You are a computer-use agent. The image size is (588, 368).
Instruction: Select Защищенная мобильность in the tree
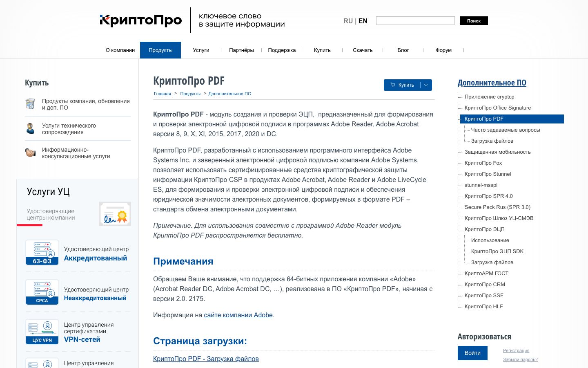(x=498, y=152)
